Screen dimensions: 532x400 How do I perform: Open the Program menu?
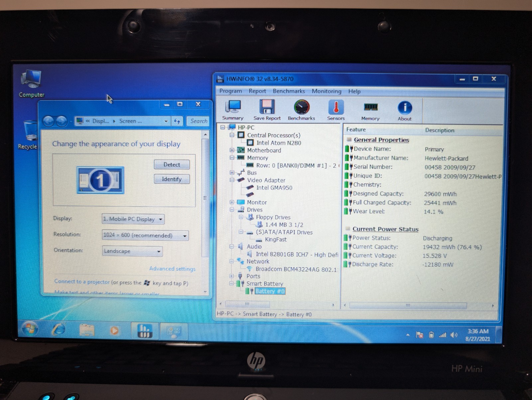pos(230,91)
